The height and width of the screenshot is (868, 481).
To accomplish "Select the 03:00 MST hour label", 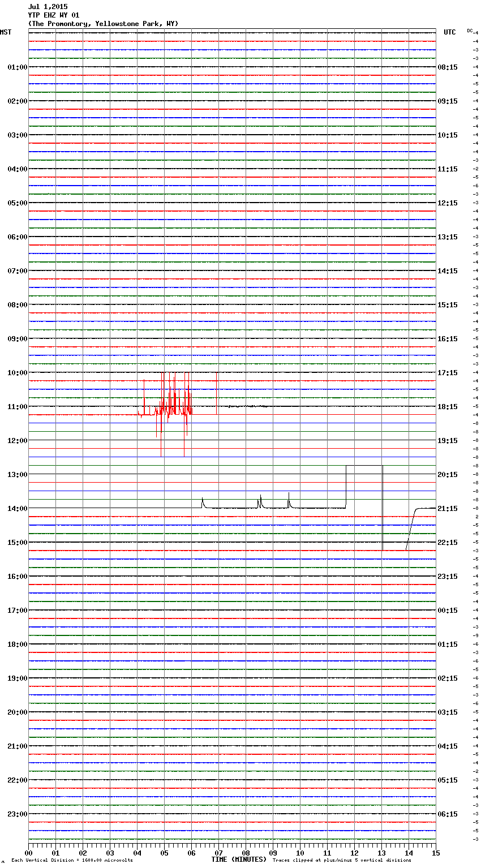I will (x=18, y=135).
